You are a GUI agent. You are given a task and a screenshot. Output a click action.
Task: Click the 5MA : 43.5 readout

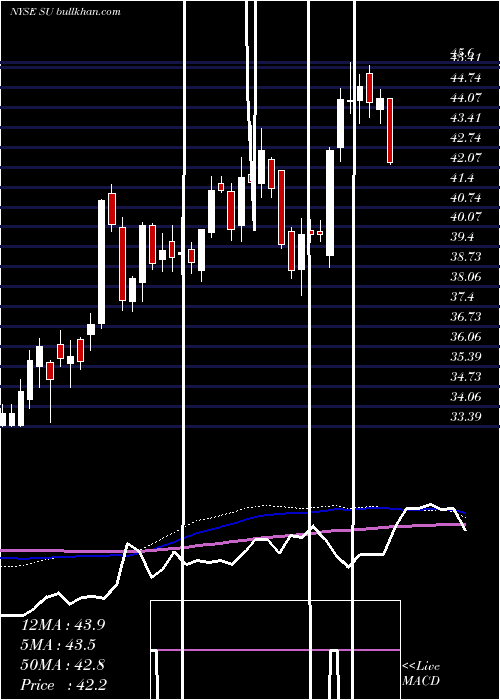pyautogui.click(x=58, y=645)
